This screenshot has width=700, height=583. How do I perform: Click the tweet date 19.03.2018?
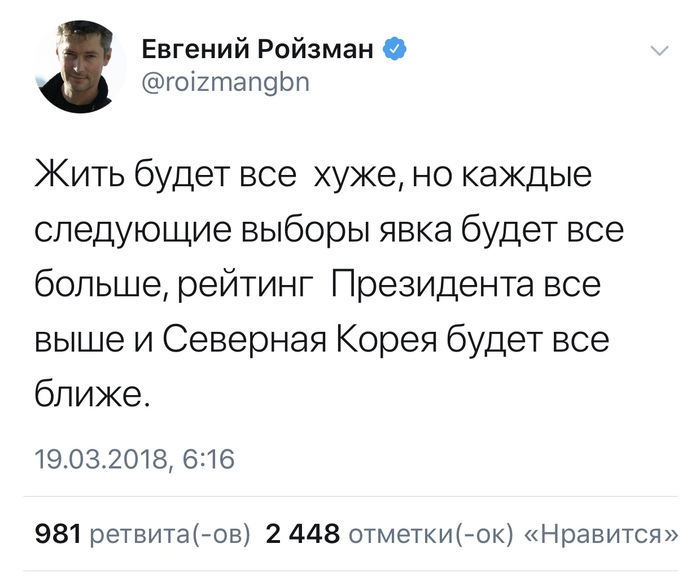pos(103,459)
